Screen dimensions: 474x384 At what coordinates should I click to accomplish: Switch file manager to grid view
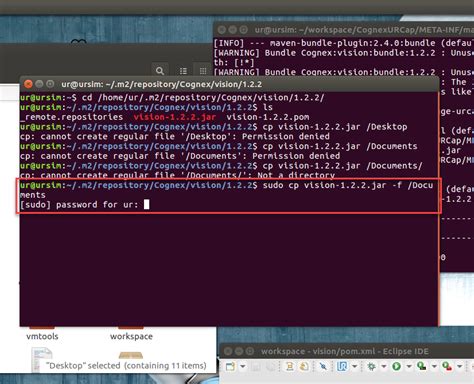coord(203,71)
